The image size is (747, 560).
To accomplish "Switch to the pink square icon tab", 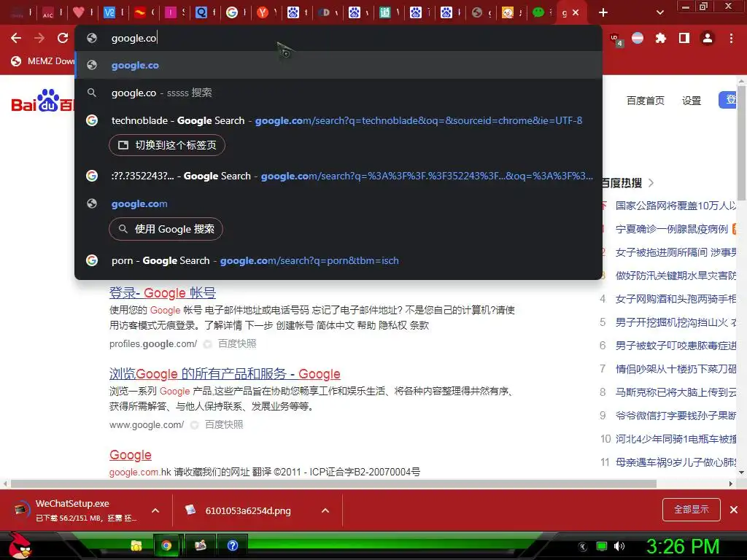I will (171, 12).
